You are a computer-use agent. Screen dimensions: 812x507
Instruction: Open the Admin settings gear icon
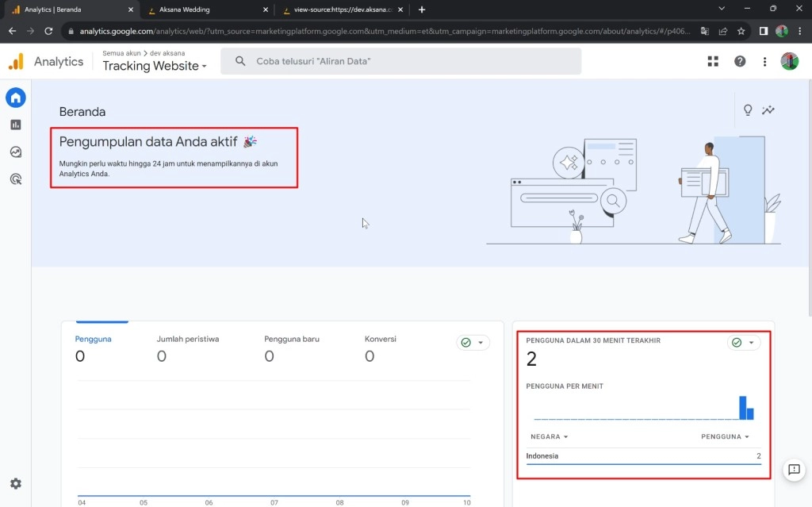(16, 484)
